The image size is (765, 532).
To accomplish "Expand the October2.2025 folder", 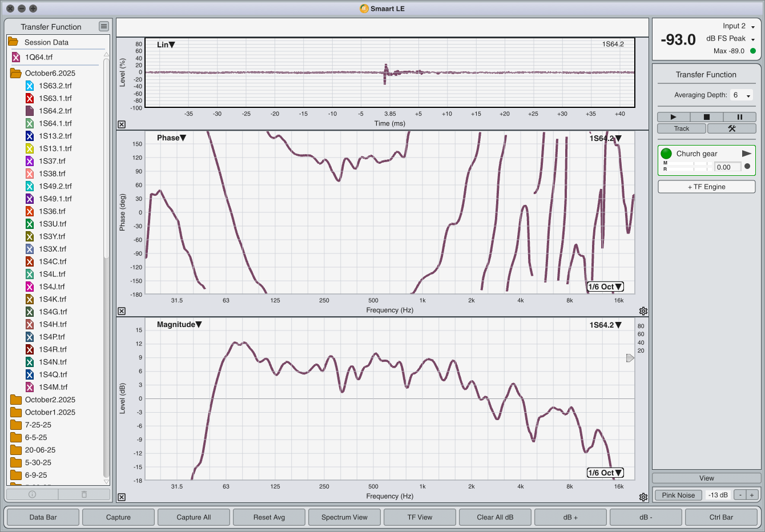I will pyautogui.click(x=16, y=400).
